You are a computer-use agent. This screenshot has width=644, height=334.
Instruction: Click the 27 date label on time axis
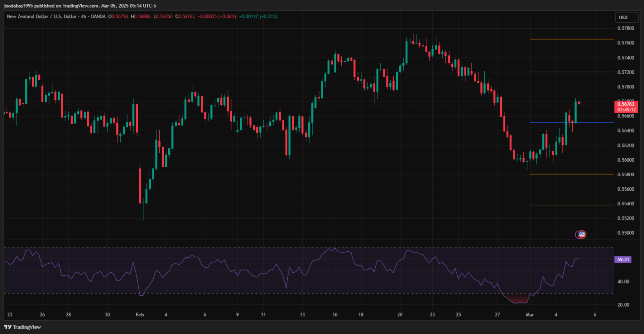click(x=497, y=314)
